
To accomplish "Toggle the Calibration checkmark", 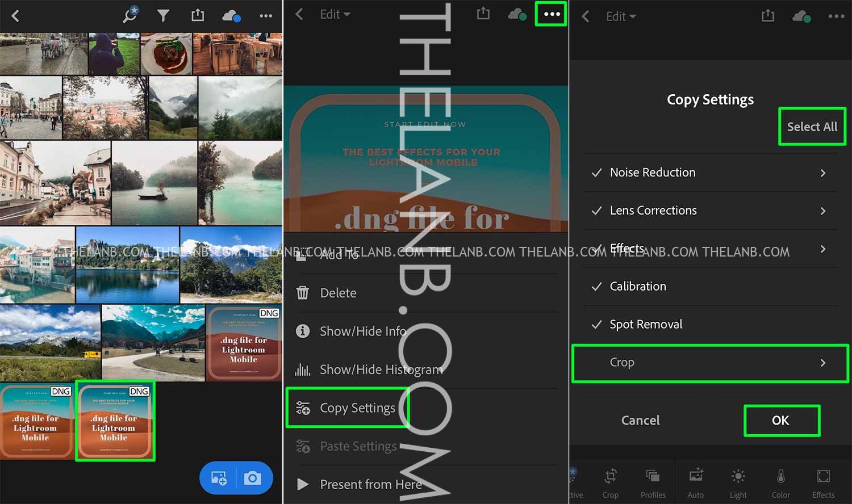I will coord(596,287).
